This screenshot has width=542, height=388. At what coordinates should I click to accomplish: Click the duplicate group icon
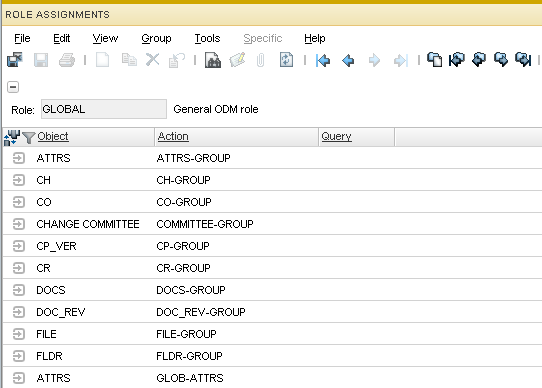click(434, 60)
